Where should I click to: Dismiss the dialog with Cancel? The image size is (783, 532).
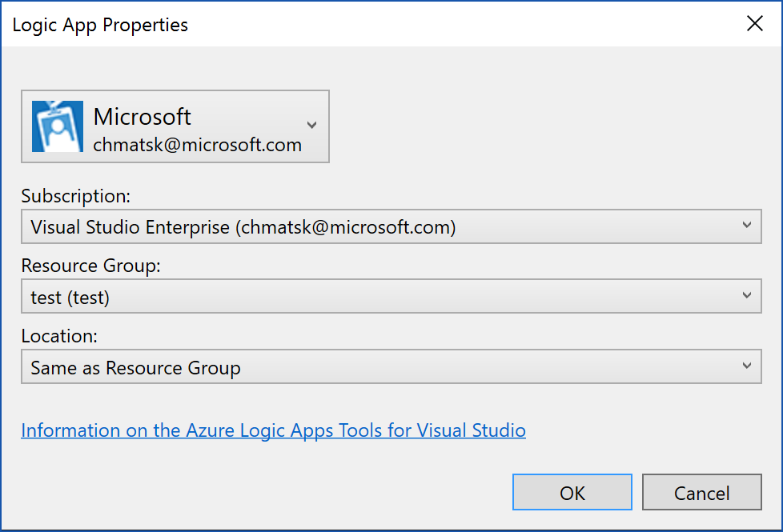point(701,492)
